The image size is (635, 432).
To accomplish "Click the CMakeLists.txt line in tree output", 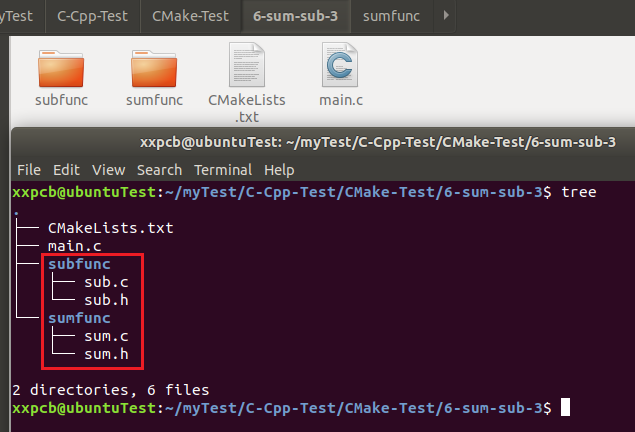I will point(110,228).
